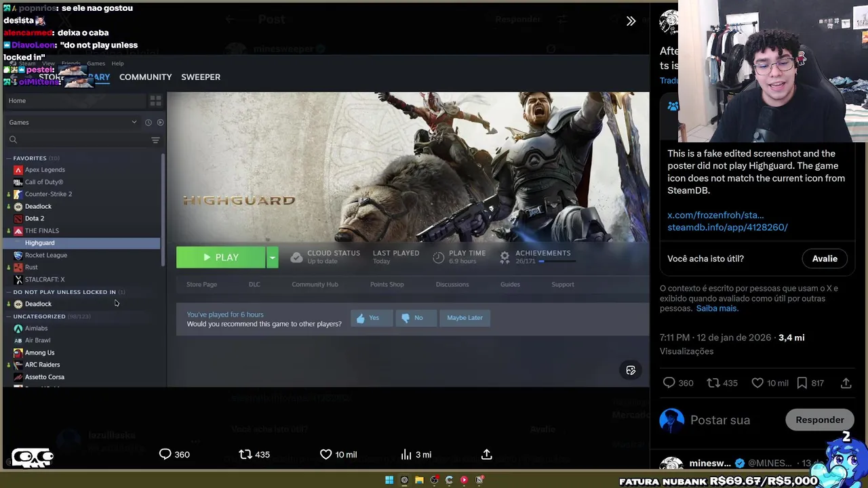Select Air Brawl in library list
Image resolution: width=868 pixels, height=488 pixels.
point(37,341)
